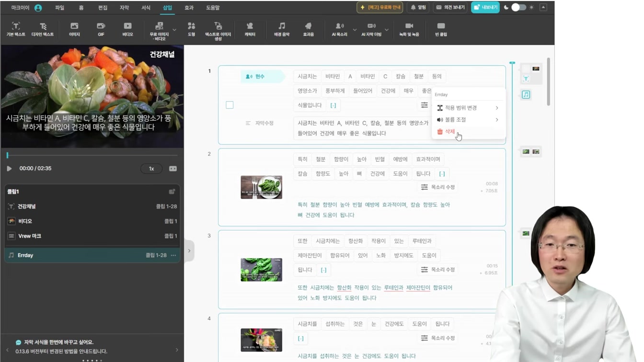Image resolution: width=644 pixels, height=362 pixels.
Task: Show next tip in bottom notice
Action: coord(177,350)
